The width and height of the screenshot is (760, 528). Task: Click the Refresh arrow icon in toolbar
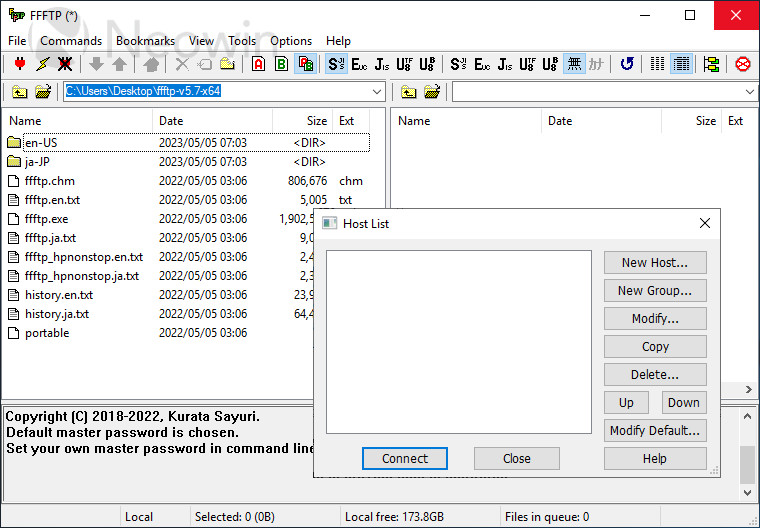(x=627, y=64)
